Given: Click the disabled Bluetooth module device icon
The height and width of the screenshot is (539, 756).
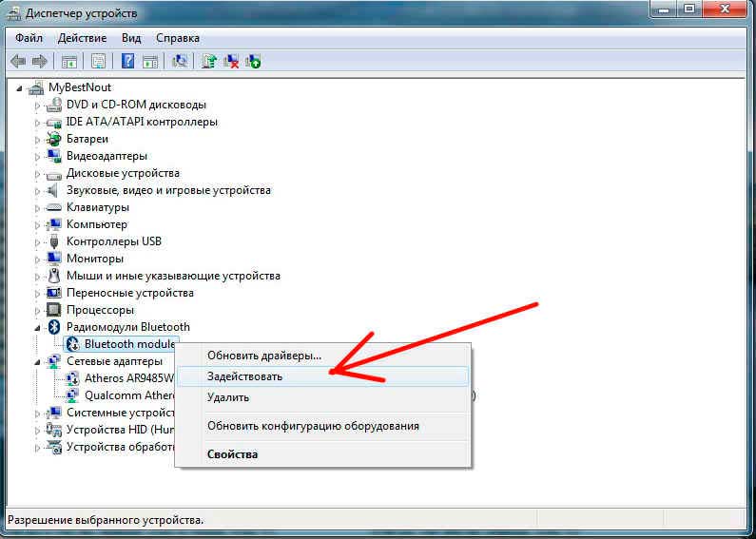Looking at the screenshot, I should coord(73,344).
